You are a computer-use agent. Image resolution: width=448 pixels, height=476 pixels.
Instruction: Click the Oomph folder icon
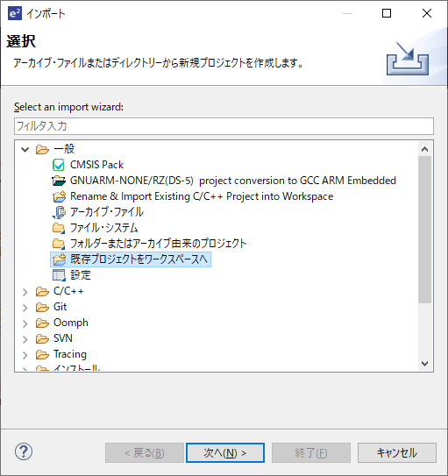point(42,323)
